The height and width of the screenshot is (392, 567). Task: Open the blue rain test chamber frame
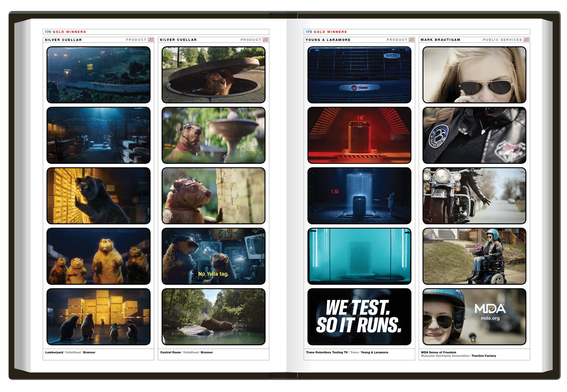[359, 196]
